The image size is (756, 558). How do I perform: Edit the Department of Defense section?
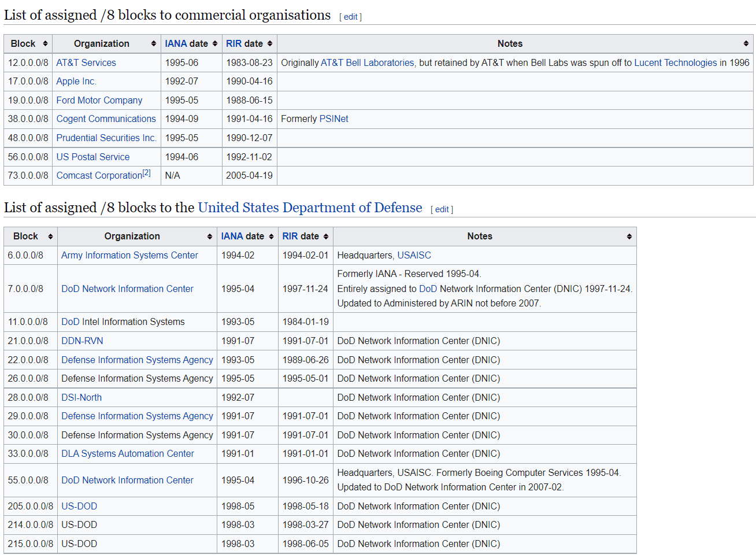click(x=442, y=209)
